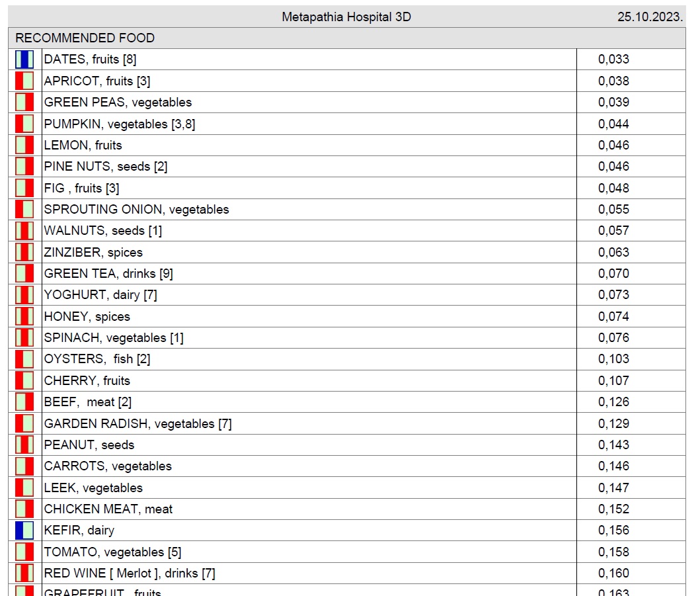Click the 0,033 value for DATES
The image size is (700, 596).
pyautogui.click(x=613, y=60)
